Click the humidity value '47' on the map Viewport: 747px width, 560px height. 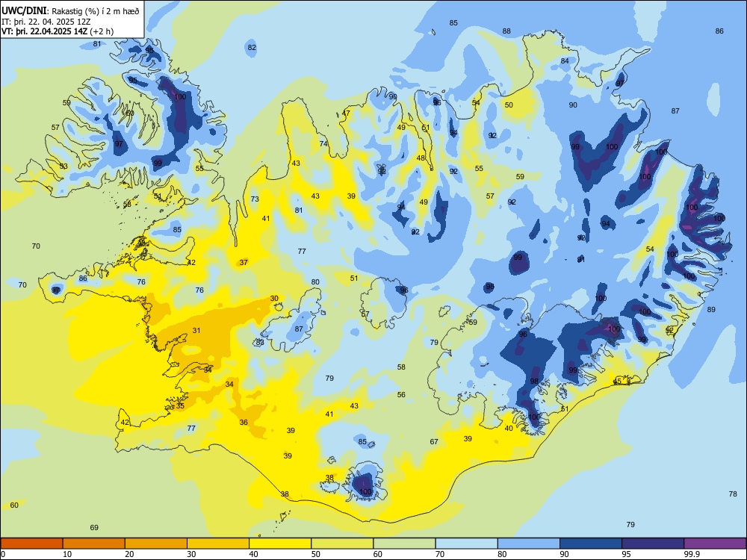click(346, 113)
